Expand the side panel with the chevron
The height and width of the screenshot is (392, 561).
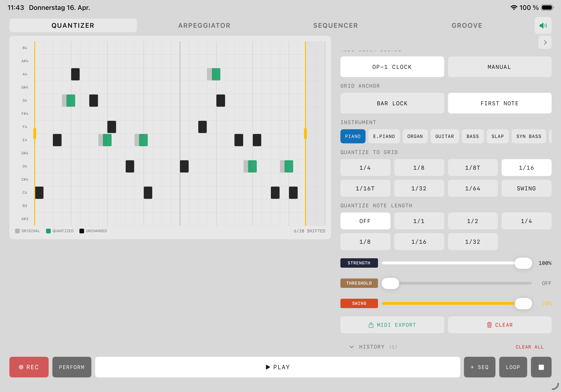pyautogui.click(x=545, y=42)
